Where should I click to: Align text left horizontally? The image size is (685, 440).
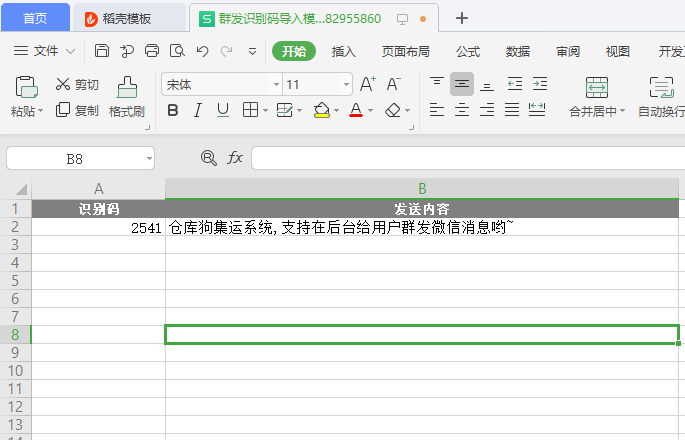coord(437,110)
